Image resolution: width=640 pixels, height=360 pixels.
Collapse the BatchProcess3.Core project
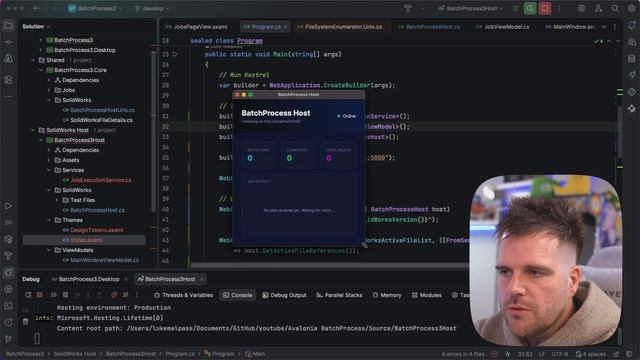(41, 70)
